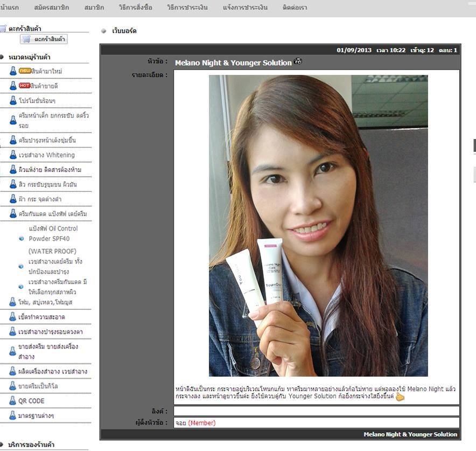This screenshot has width=476, height=451.
Task: Click the flask icon beside สินค้าขายดี
Action: (x=13, y=86)
